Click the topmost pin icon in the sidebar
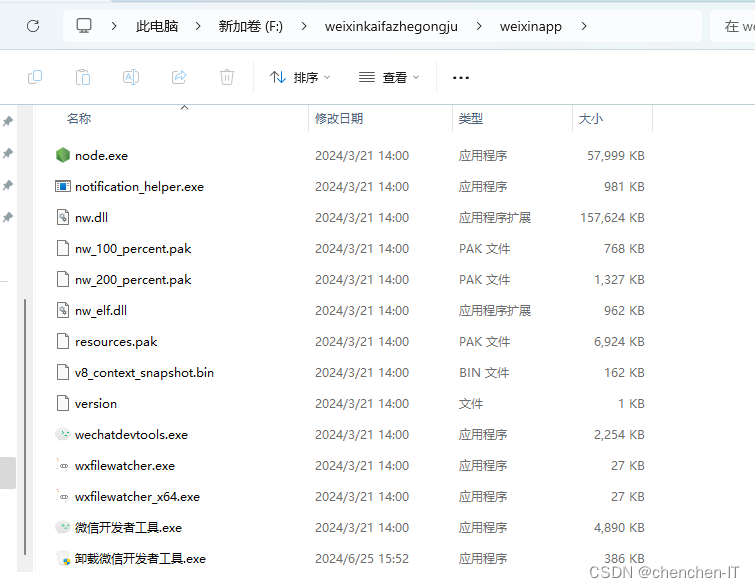The image size is (755, 588). click(x=8, y=121)
